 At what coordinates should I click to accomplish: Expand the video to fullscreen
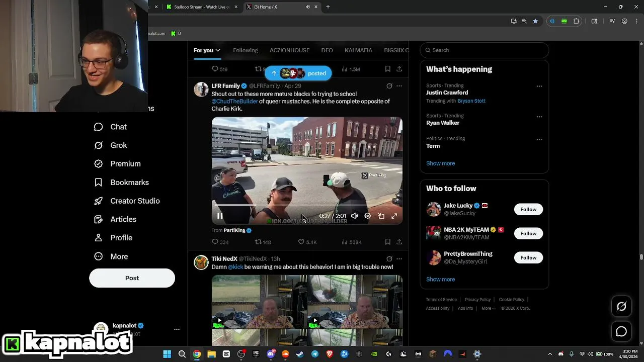coord(394,216)
